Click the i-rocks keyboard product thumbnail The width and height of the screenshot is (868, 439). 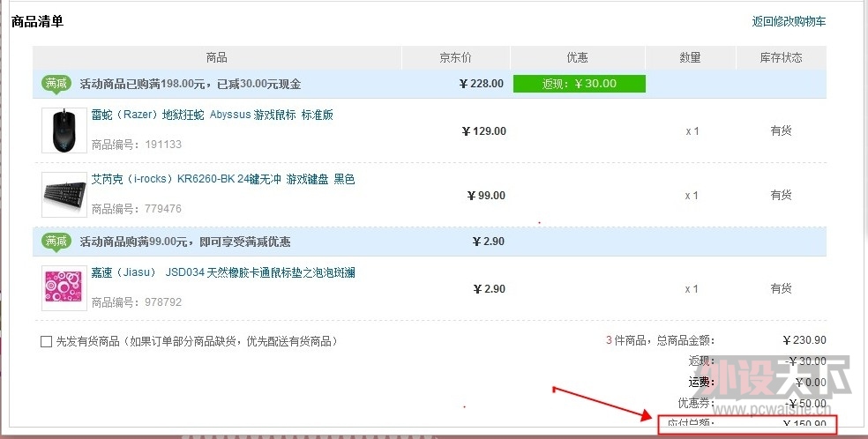tap(64, 195)
